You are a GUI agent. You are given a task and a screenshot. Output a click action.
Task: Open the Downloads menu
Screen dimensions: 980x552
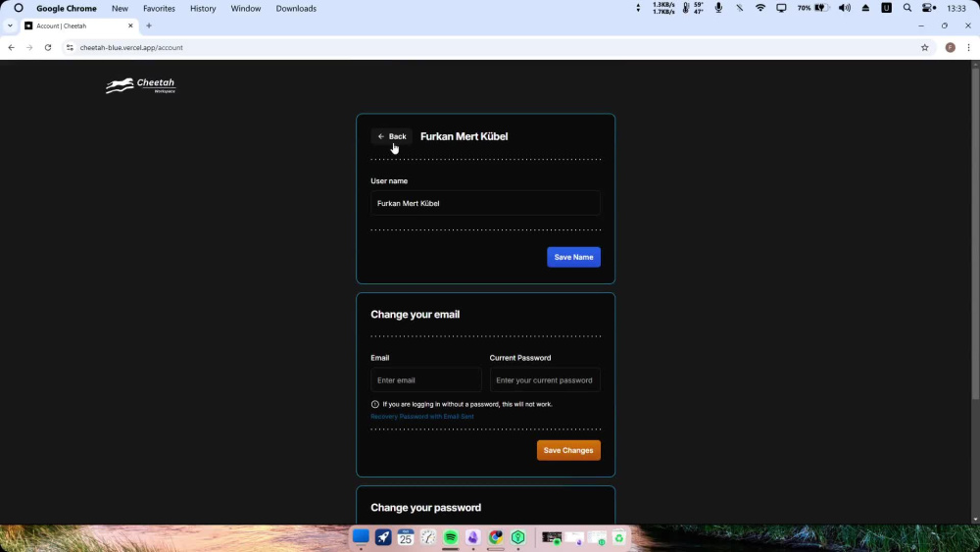(x=296, y=8)
